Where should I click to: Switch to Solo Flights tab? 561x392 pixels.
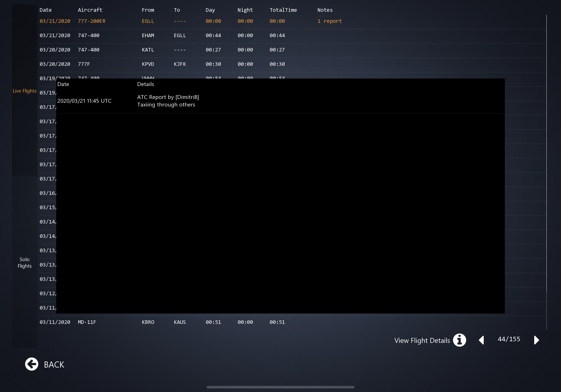[x=24, y=263]
